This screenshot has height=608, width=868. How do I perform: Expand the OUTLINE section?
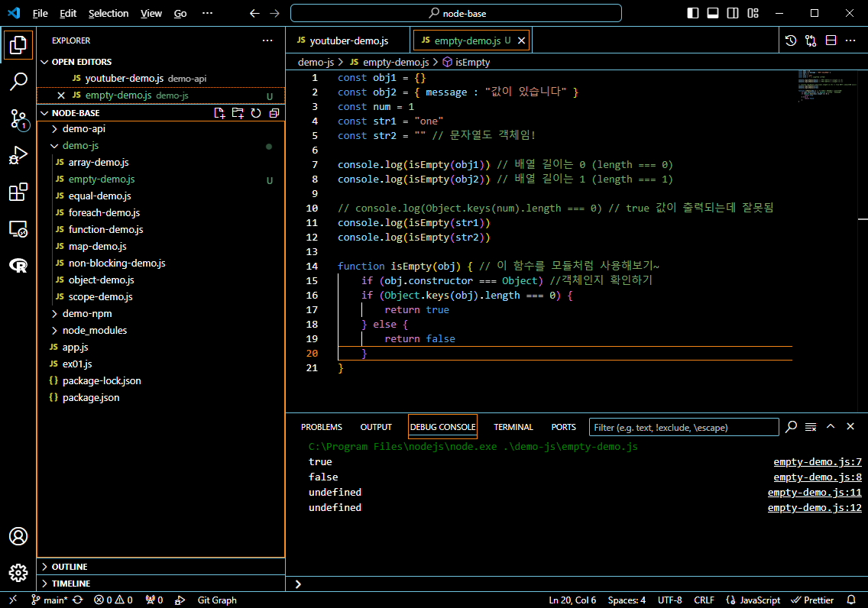160,567
